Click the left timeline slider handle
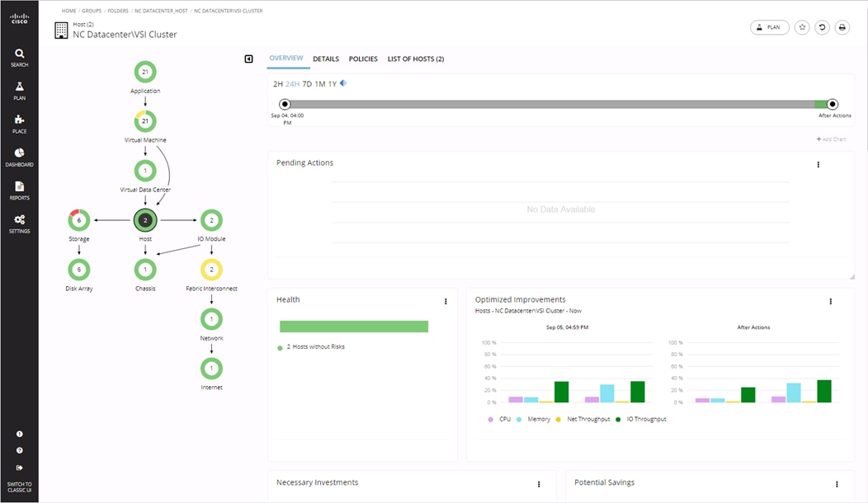This screenshot has height=503, width=868. (285, 104)
